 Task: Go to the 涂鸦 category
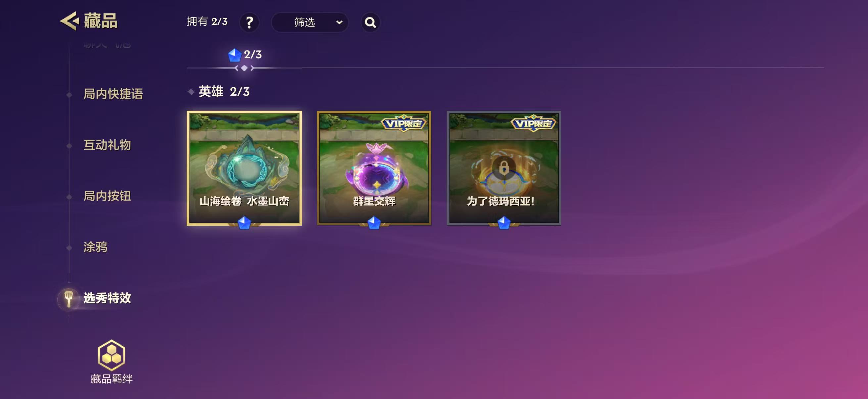click(95, 247)
